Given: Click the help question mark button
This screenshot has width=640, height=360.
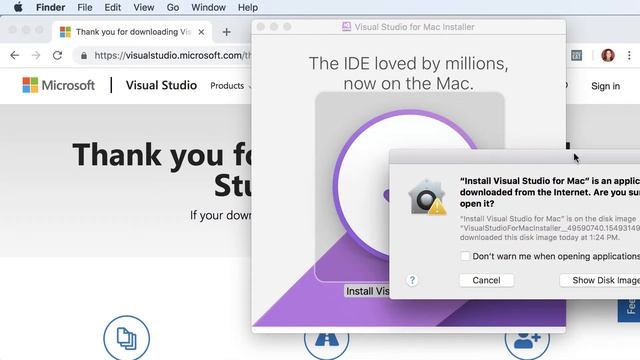Looking at the screenshot, I should pyautogui.click(x=412, y=280).
